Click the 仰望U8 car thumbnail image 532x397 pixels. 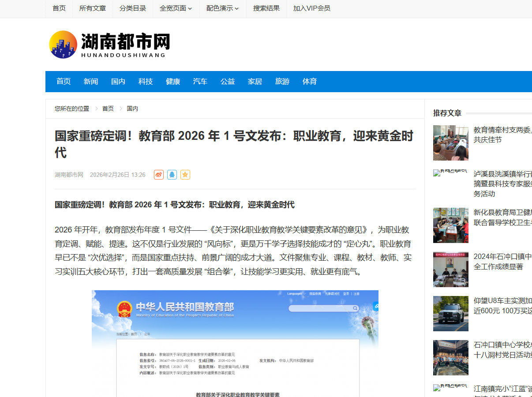coord(450,314)
